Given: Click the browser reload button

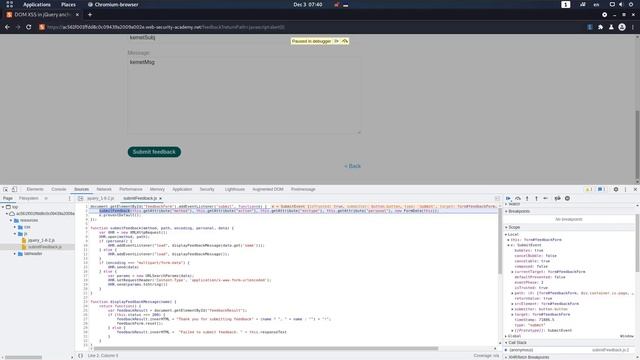Looking at the screenshot, I should (x=29, y=27).
